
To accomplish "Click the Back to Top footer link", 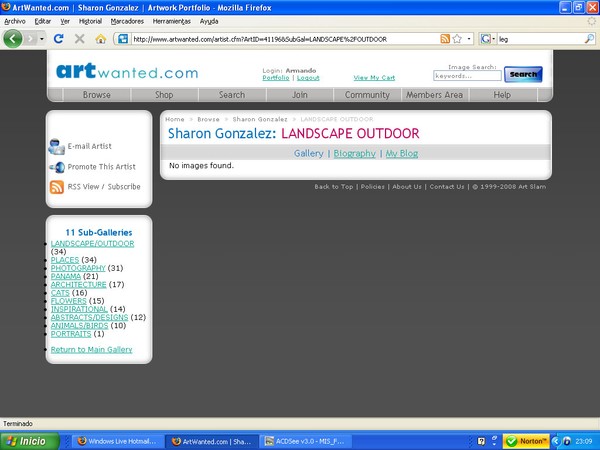I will point(334,187).
